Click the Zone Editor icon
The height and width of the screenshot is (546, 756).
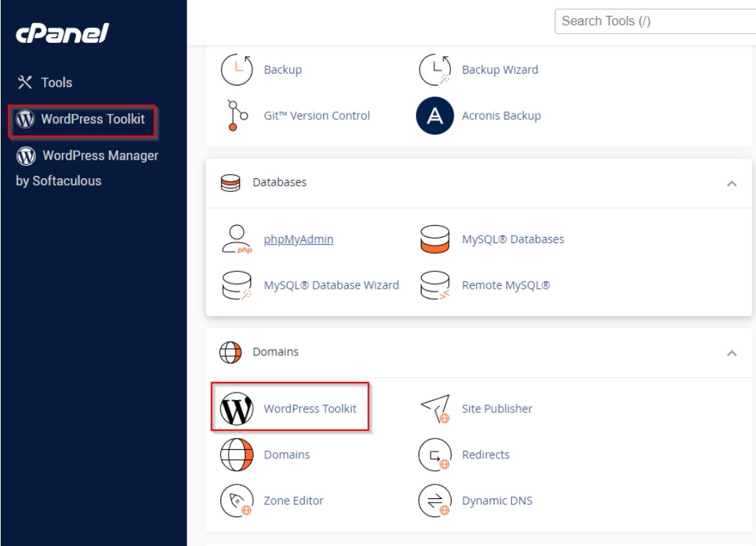click(236, 500)
